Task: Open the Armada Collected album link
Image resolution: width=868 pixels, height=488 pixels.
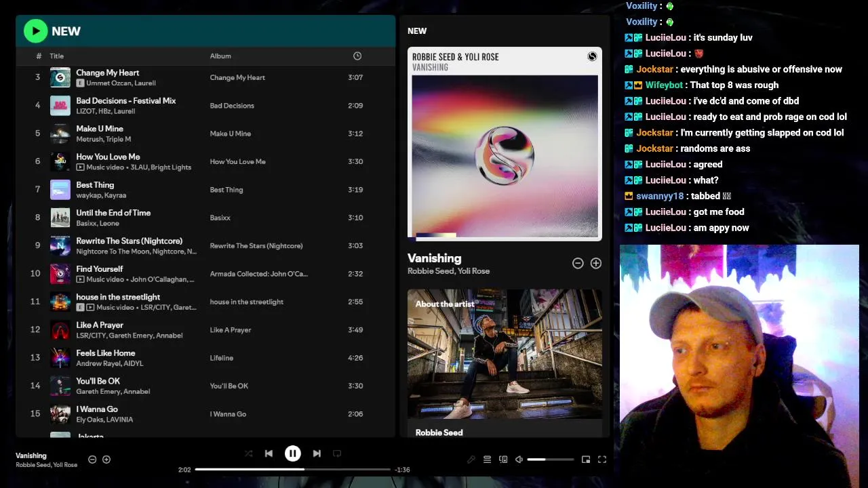Action: click(258, 274)
